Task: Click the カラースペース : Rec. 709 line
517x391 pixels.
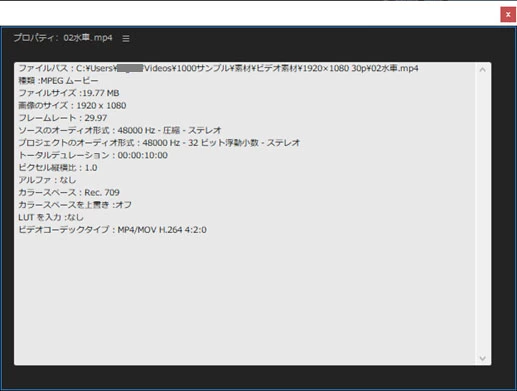Action: 69,192
